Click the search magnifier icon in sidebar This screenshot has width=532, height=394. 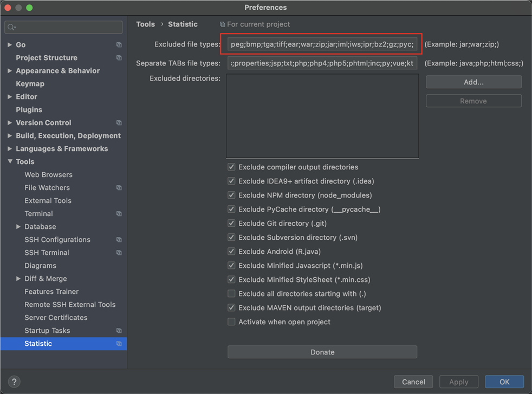tap(11, 27)
